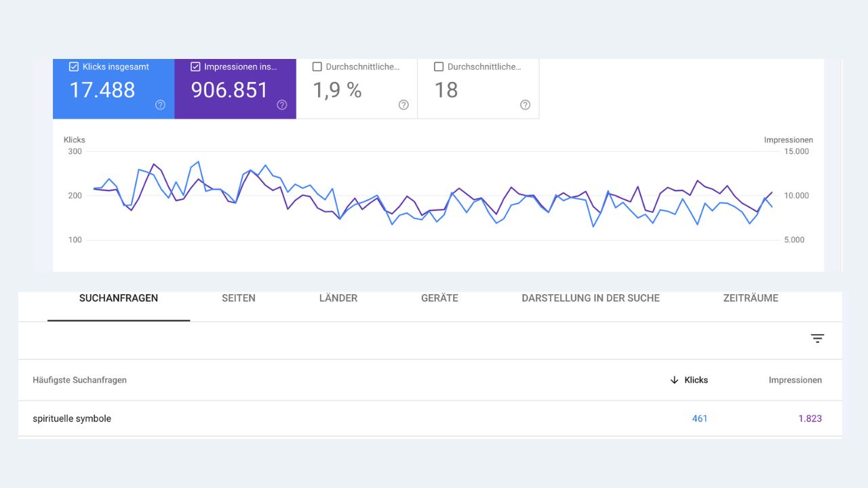This screenshot has height=488, width=868.
Task: Open the LÄNDER tab
Action: coord(338,298)
